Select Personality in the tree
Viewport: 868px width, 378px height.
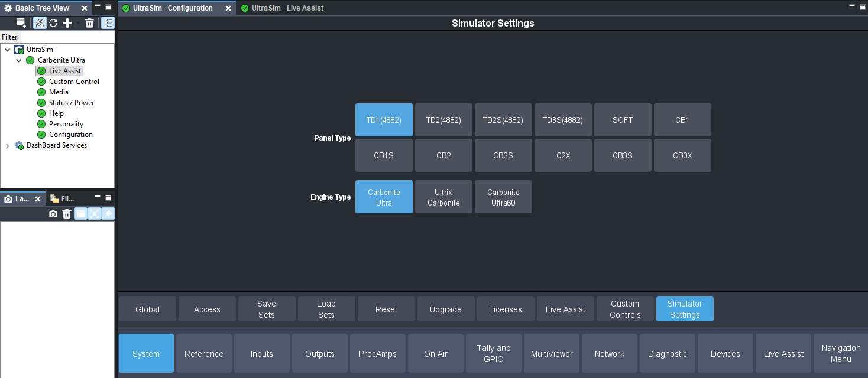click(x=66, y=124)
